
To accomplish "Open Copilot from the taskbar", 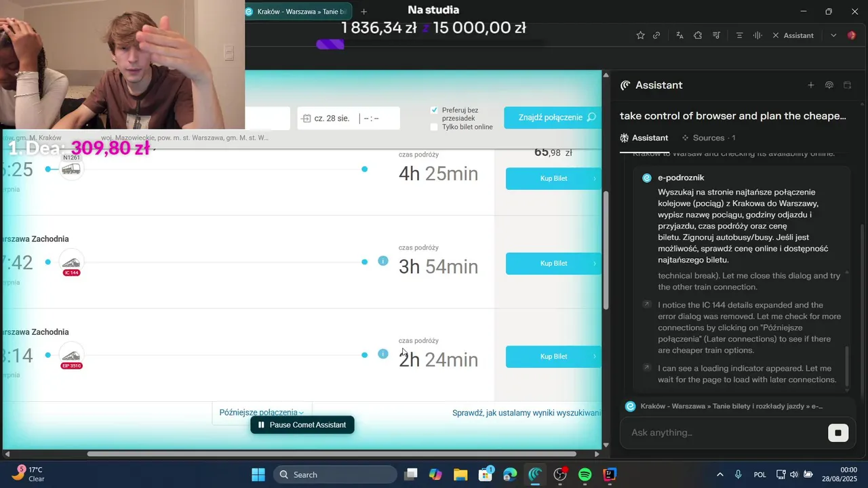I will click(x=435, y=474).
